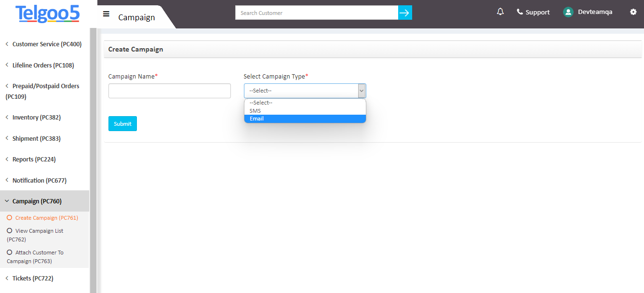The image size is (644, 293).
Task: Open the settings gear menu
Action: point(633,12)
